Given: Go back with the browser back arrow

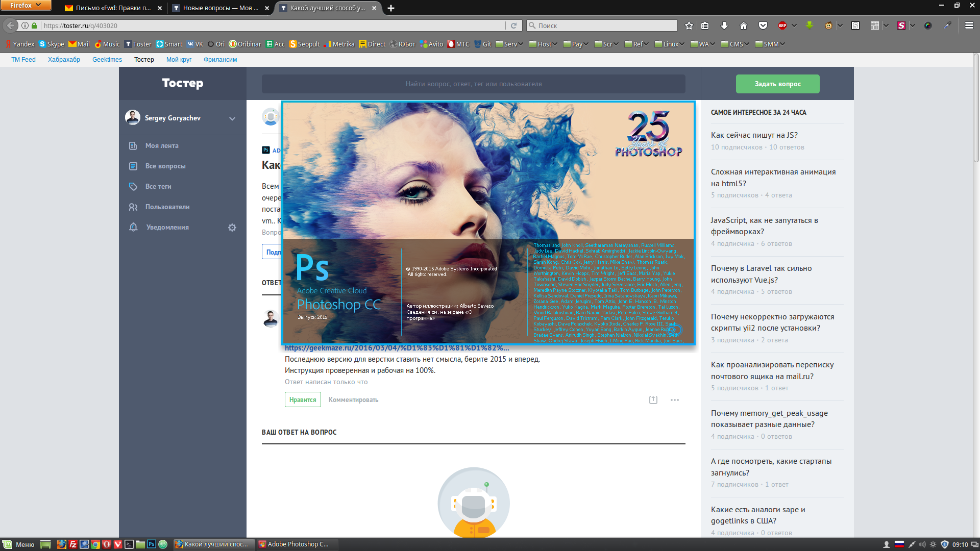Looking at the screenshot, I should tap(11, 26).
